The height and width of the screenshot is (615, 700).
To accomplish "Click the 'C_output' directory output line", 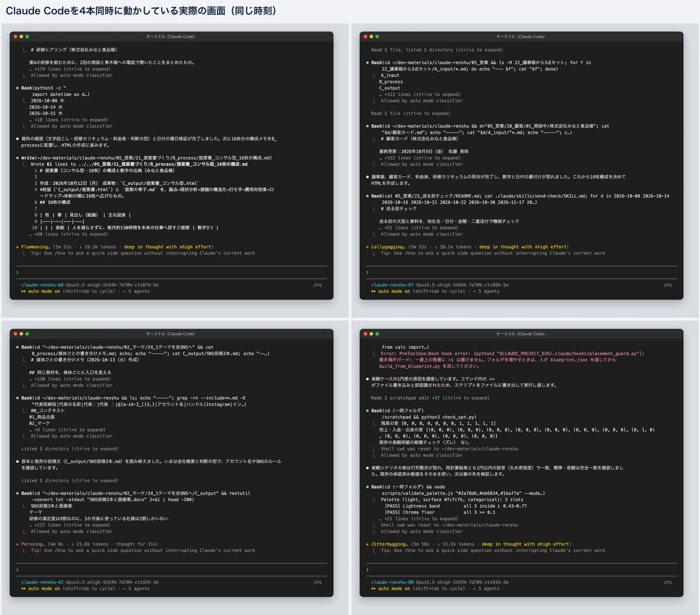I will click(390, 88).
